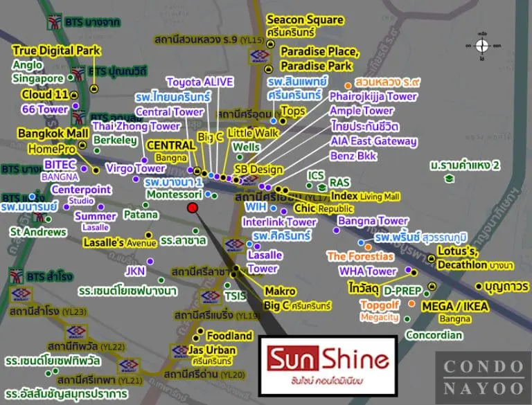Click the orange Topgolf Megacity dot
Viewport: 532px width, 405px height.
click(411, 304)
